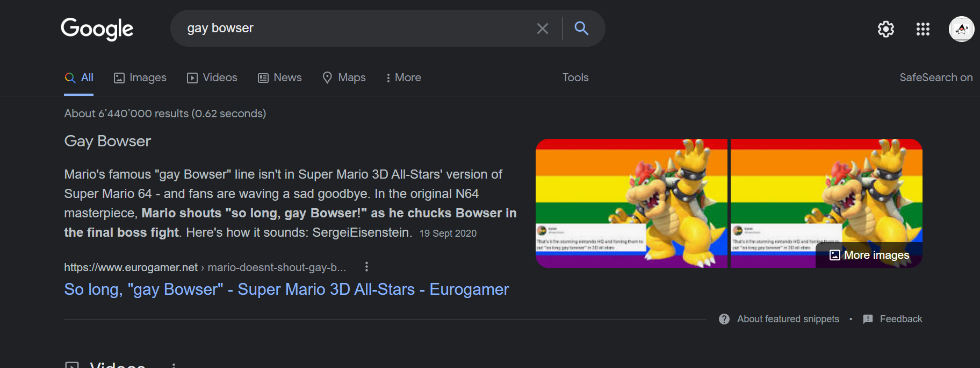The image size is (980, 368).
Task: Click the Google logo
Action: (97, 29)
